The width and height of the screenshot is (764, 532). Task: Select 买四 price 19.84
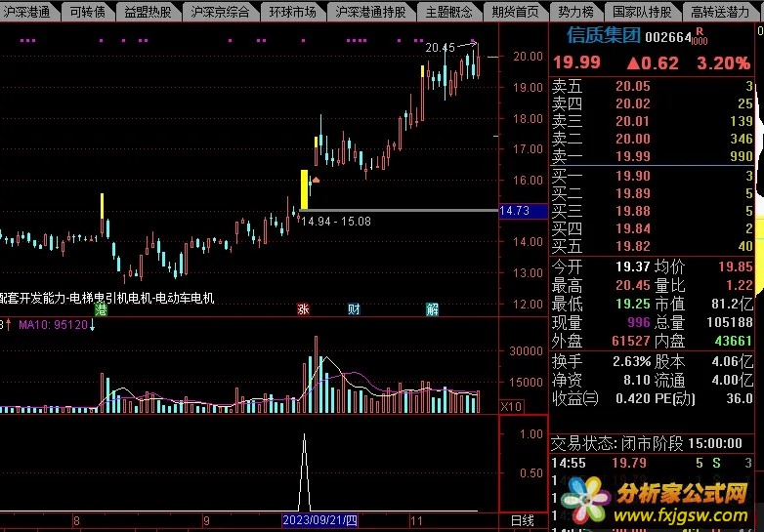(x=632, y=228)
